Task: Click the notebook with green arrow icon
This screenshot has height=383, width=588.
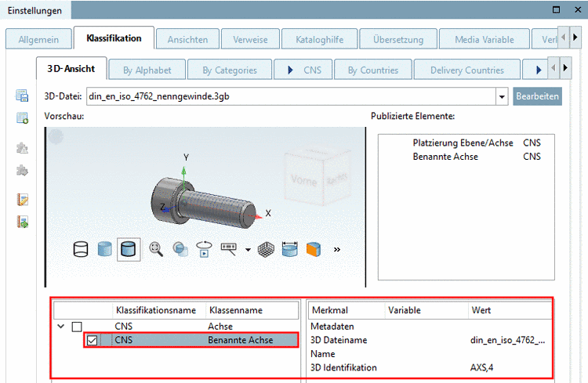Action: point(22,222)
